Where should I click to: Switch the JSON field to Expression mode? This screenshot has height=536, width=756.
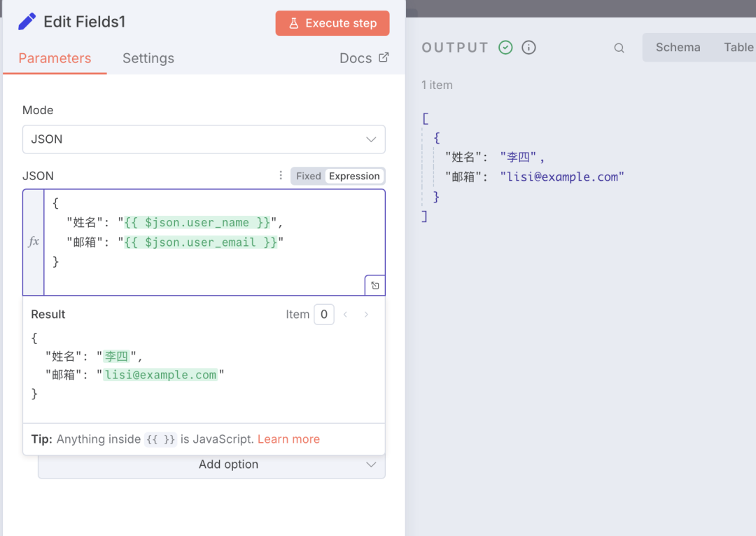(x=354, y=176)
